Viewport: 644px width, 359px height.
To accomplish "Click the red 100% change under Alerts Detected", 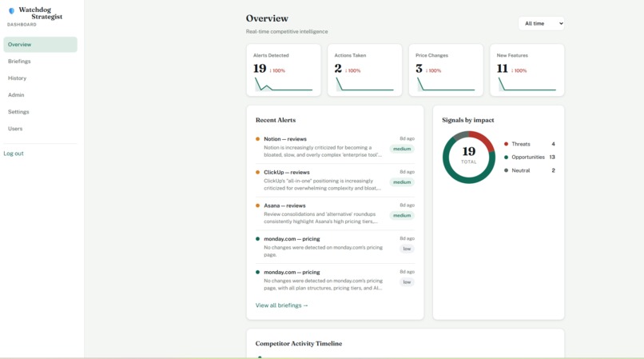I will [x=277, y=70].
